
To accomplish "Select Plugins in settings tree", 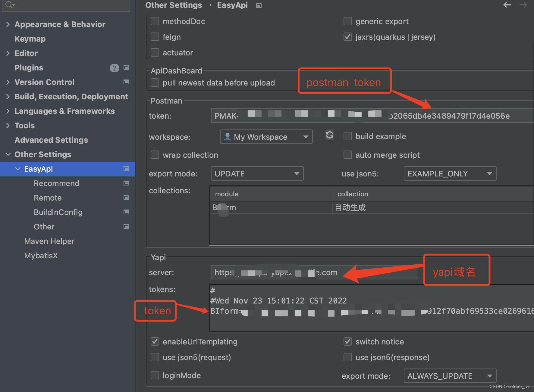I will click(x=29, y=68).
